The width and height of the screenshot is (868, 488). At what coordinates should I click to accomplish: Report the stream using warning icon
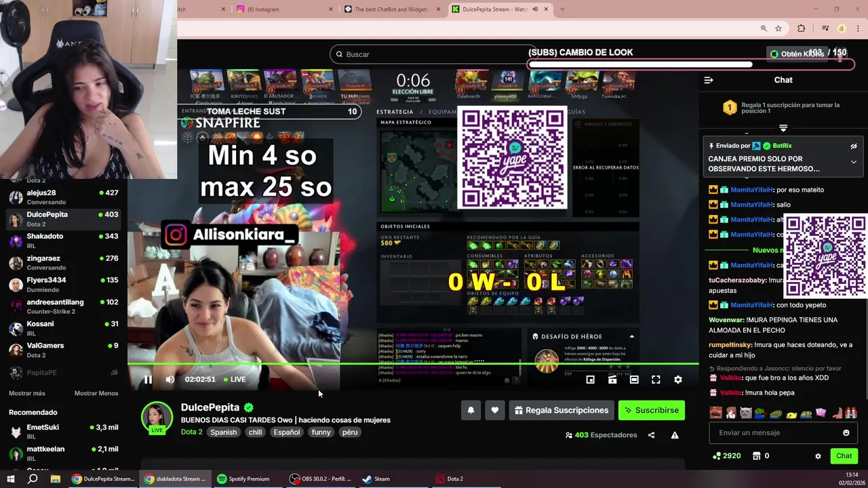point(675,435)
